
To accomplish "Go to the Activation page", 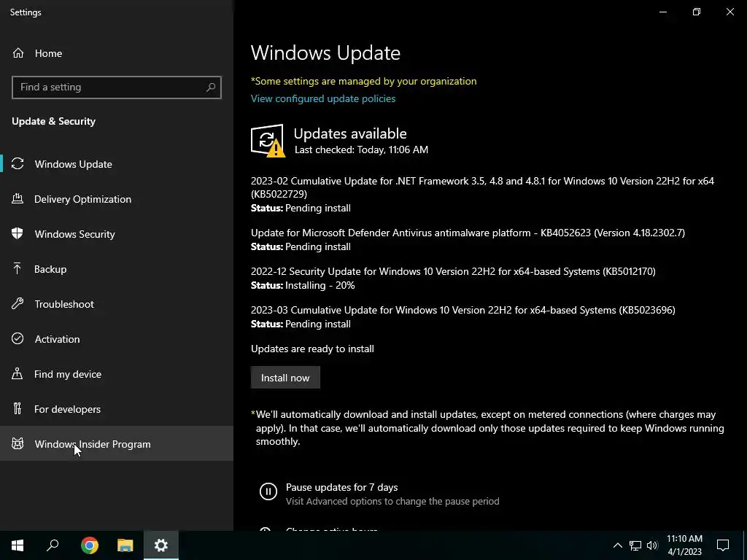I will [117, 338].
